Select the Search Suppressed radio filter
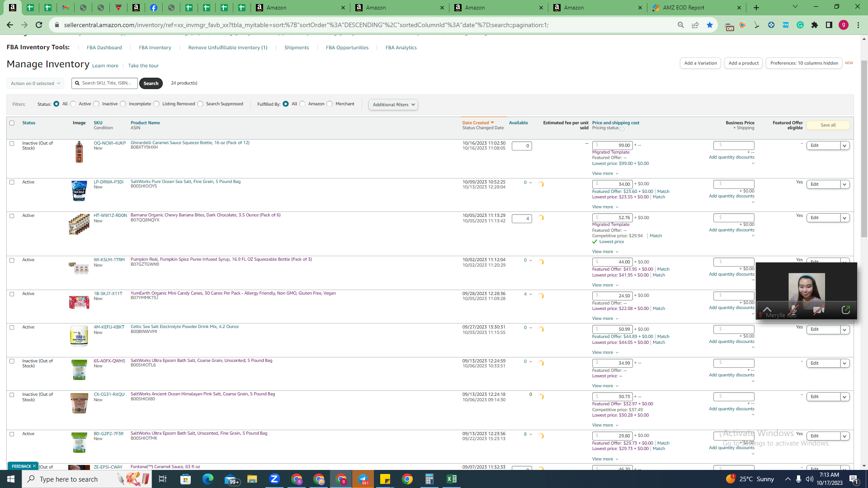 (x=200, y=104)
